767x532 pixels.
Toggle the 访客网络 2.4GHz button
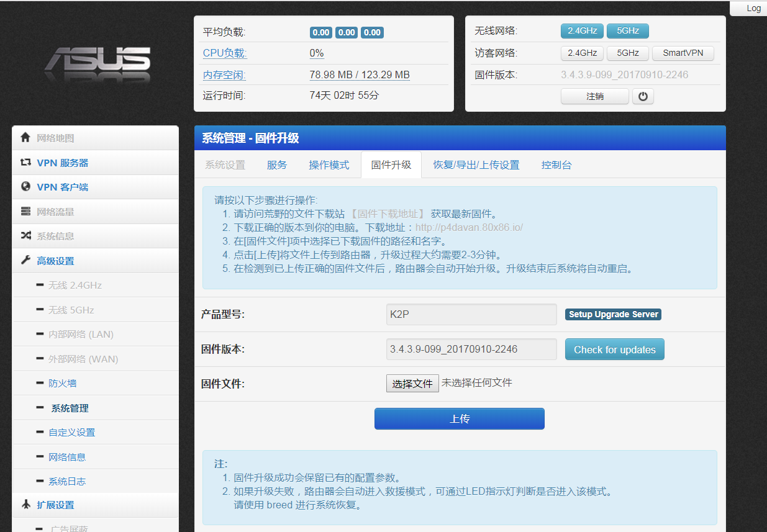click(582, 53)
